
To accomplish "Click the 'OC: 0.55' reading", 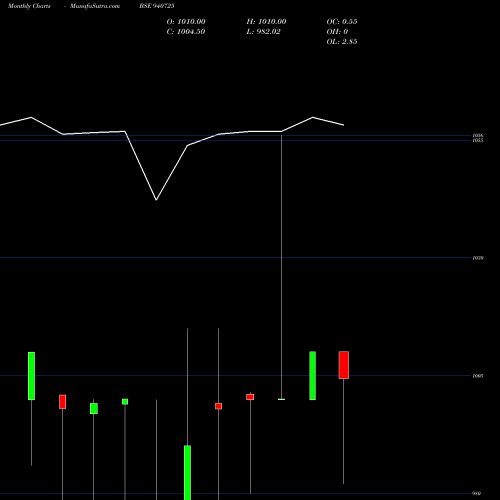I will point(342,22).
